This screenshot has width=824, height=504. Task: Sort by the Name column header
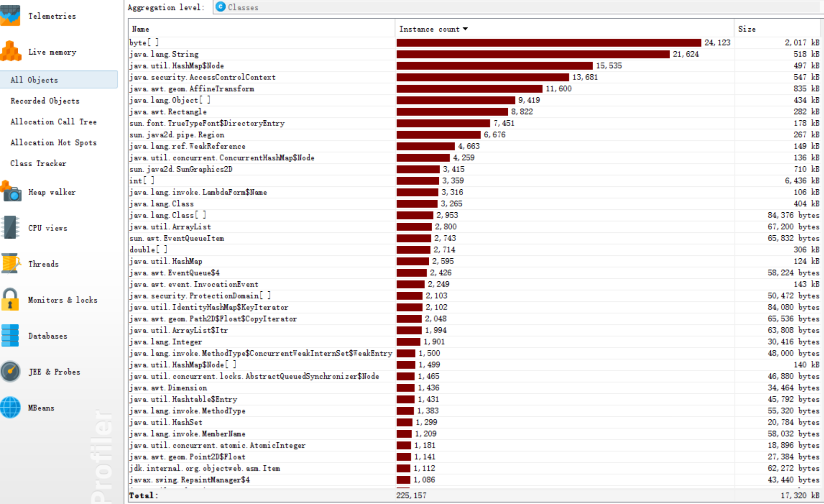point(262,29)
